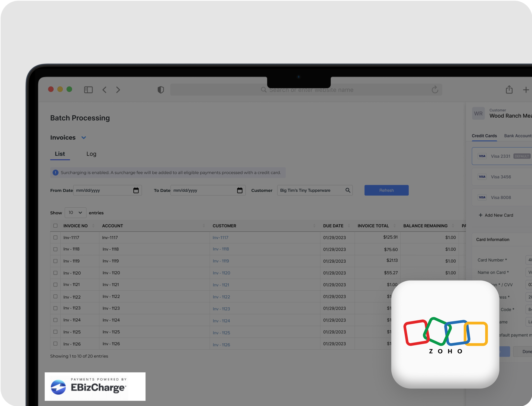The width and height of the screenshot is (532, 406).
Task: Open customer link Inv - 1120
Action: coord(221,273)
